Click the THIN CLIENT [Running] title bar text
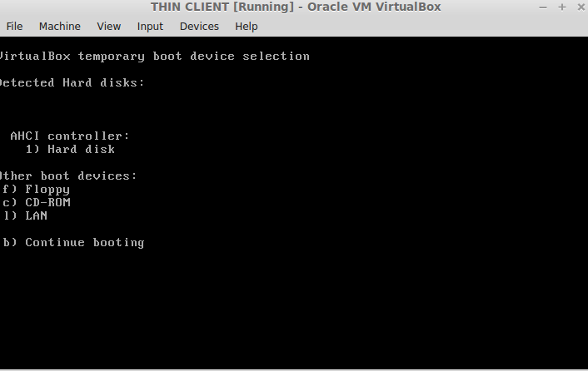588x371 pixels. click(296, 7)
